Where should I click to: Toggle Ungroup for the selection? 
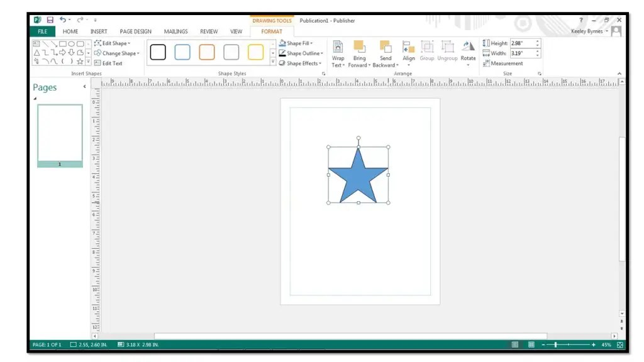447,53
